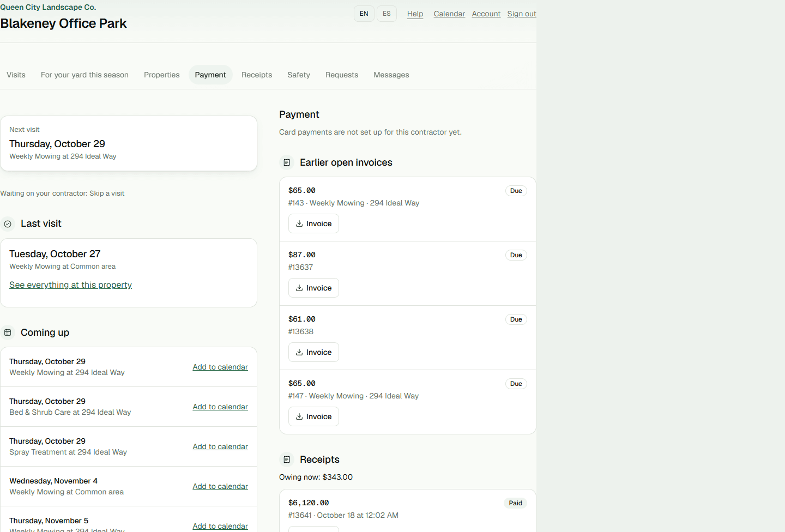Image resolution: width=785 pixels, height=532 pixels.
Task: Open For your yard this season tab
Action: tap(84, 75)
